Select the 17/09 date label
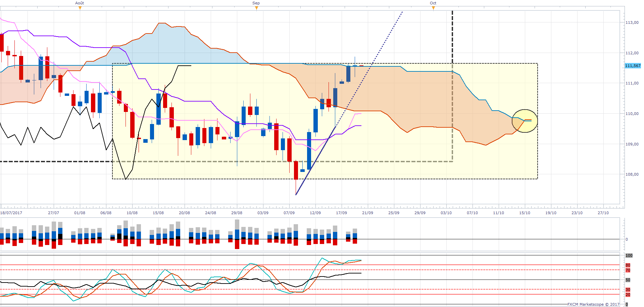 point(341,213)
